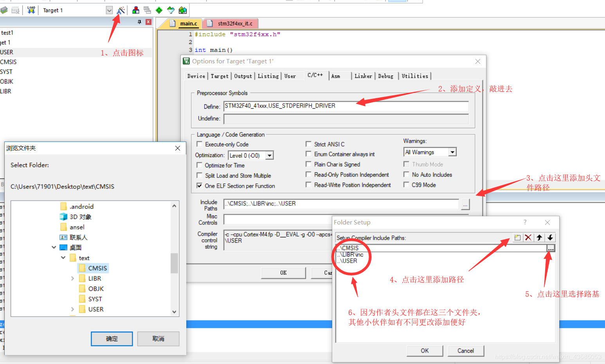The width and height of the screenshot is (605, 364).
Task: Click the Define preprocessor symbols field
Action: click(x=346, y=106)
